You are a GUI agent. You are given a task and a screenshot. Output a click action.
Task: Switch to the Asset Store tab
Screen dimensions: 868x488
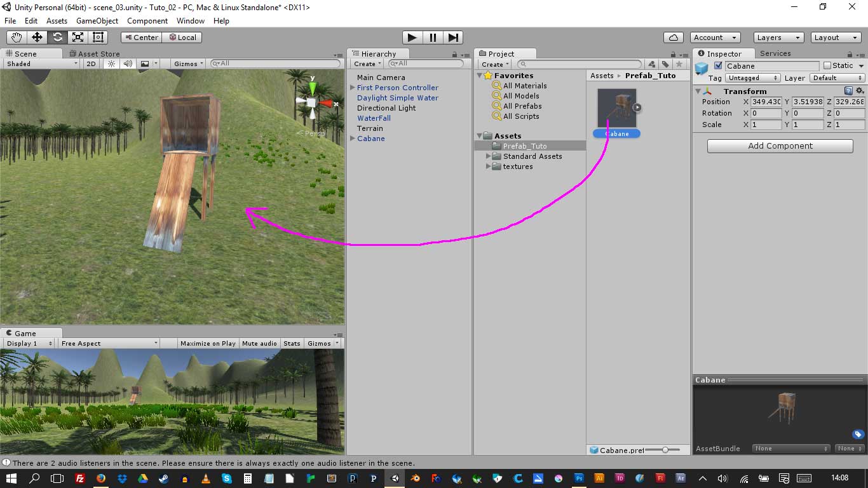[98, 54]
